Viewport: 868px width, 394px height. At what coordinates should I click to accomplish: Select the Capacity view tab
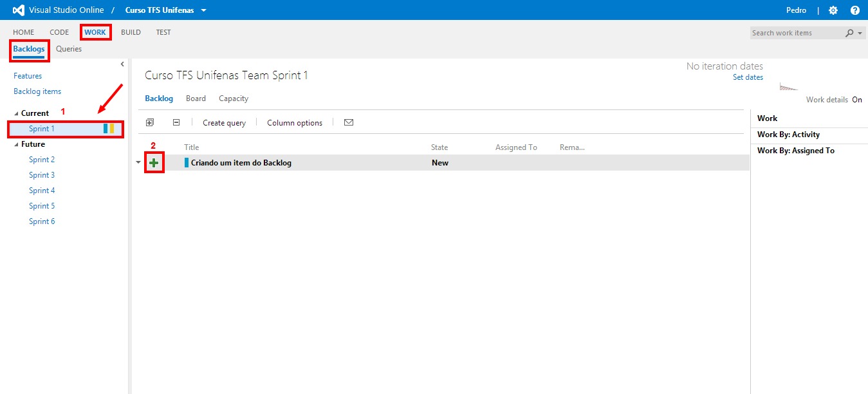[x=234, y=98]
